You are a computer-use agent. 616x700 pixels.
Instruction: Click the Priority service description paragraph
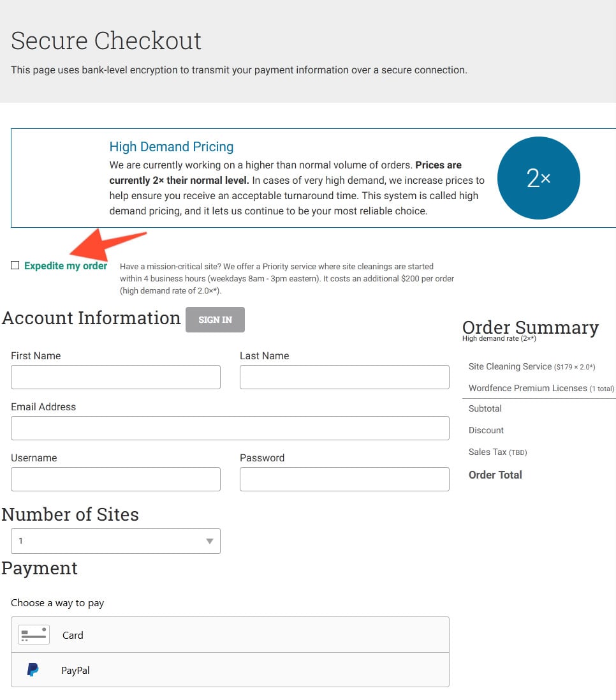(287, 279)
